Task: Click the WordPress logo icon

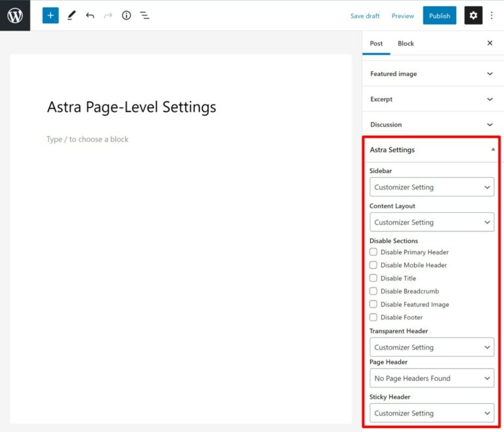Action: (x=15, y=16)
